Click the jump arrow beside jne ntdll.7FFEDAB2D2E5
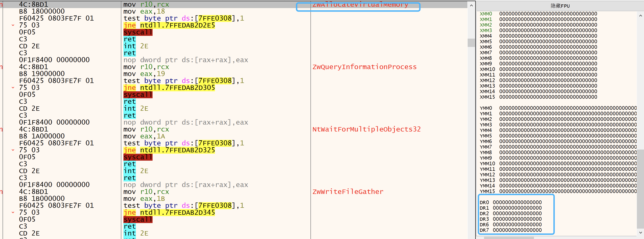The height and width of the screenshot is (239, 644). click(x=13, y=25)
